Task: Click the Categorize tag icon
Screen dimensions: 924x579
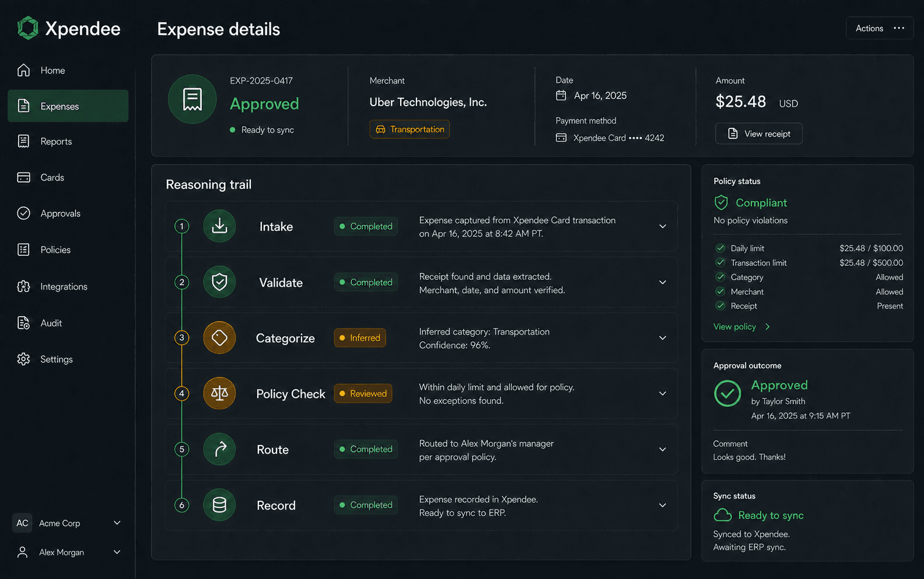Action: (x=219, y=338)
